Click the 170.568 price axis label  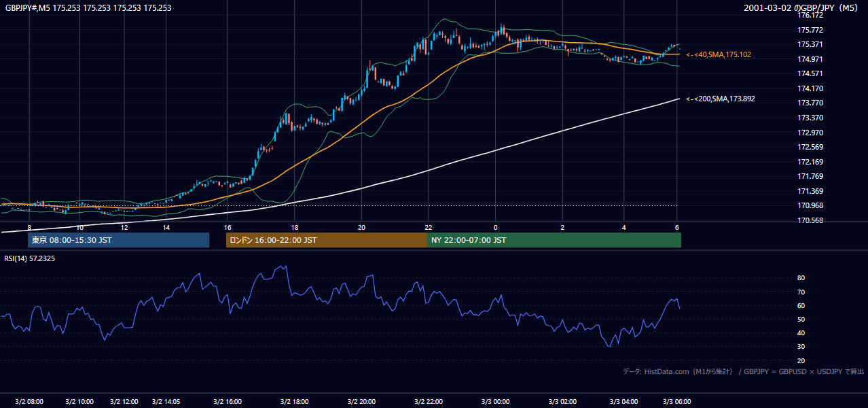[x=810, y=220]
